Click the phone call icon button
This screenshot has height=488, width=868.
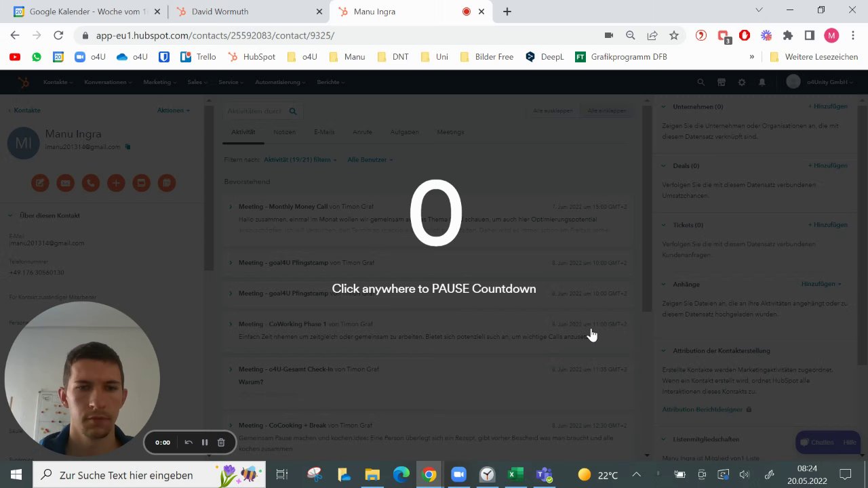(91, 182)
